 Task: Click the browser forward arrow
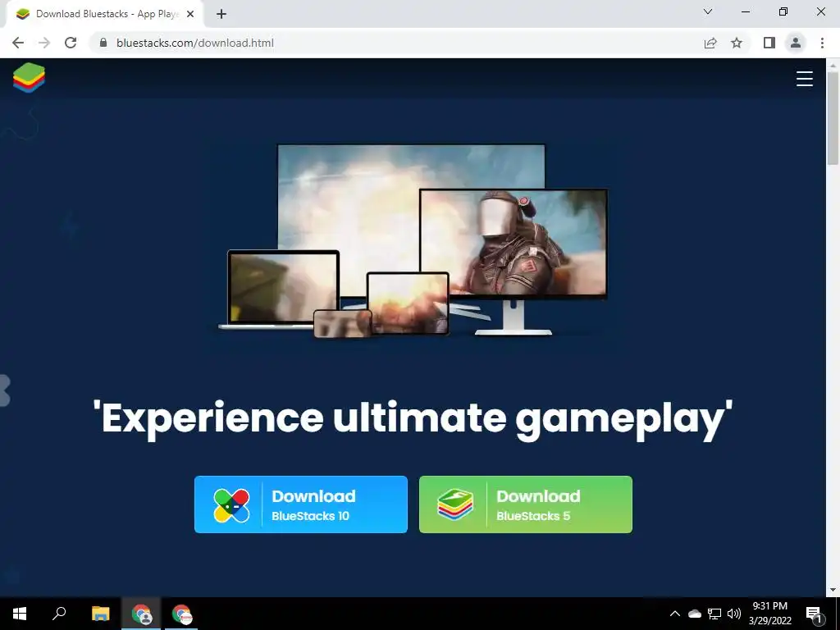[x=44, y=43]
